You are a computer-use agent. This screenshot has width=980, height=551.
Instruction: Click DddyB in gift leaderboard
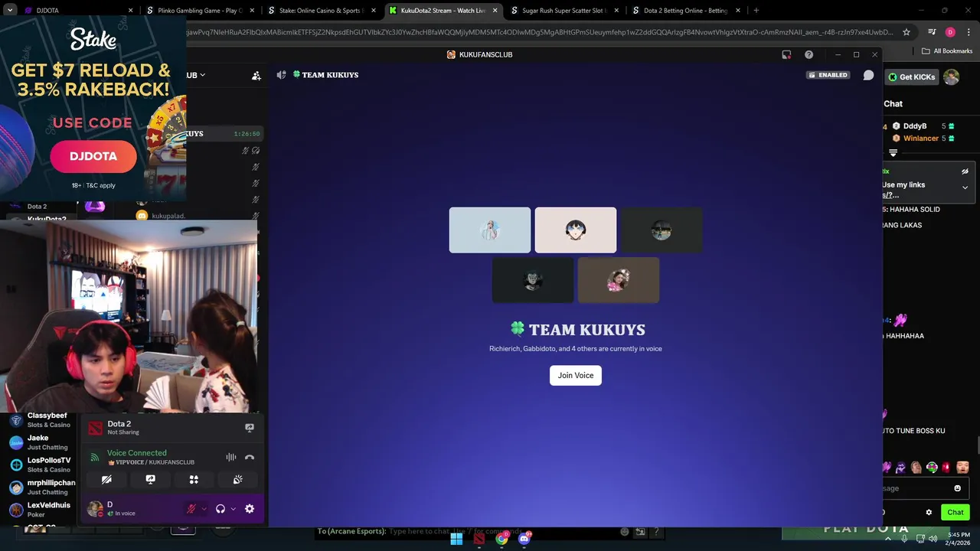click(x=915, y=126)
